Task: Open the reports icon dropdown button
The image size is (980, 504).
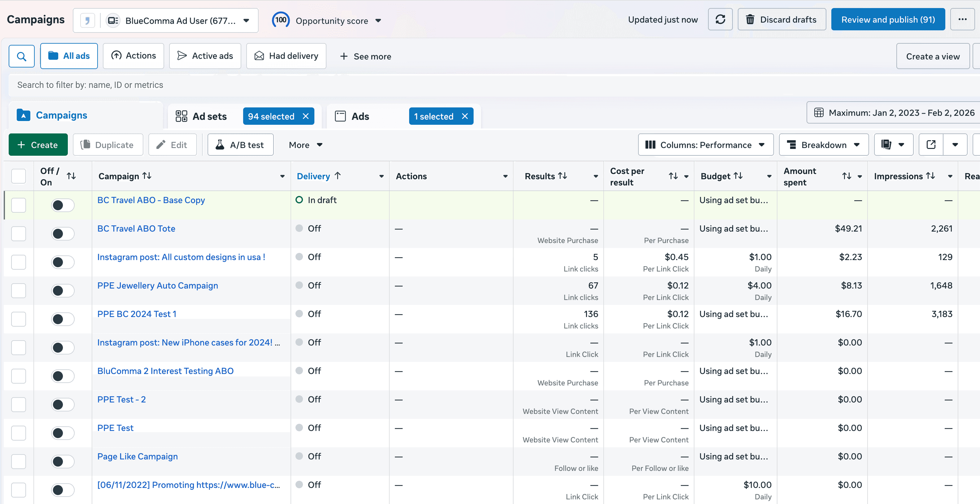Action: (893, 145)
